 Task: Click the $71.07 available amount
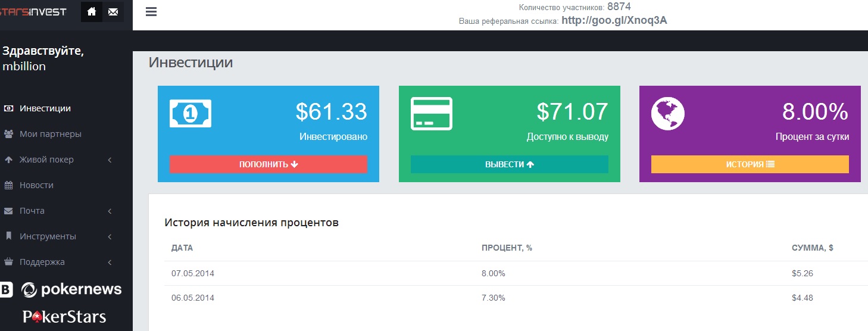click(x=573, y=112)
